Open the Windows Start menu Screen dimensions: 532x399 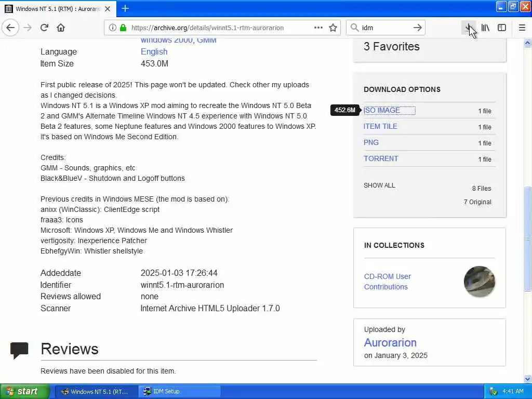coord(25,391)
